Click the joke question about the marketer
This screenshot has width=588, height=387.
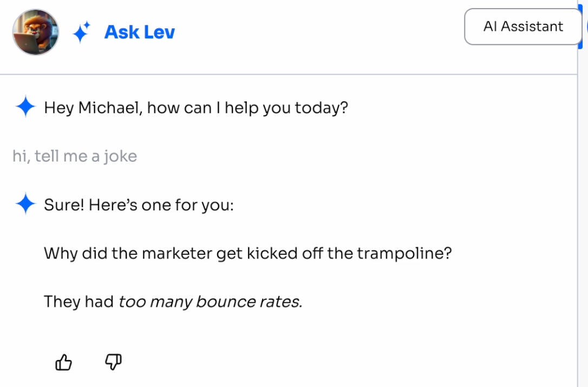click(x=247, y=253)
